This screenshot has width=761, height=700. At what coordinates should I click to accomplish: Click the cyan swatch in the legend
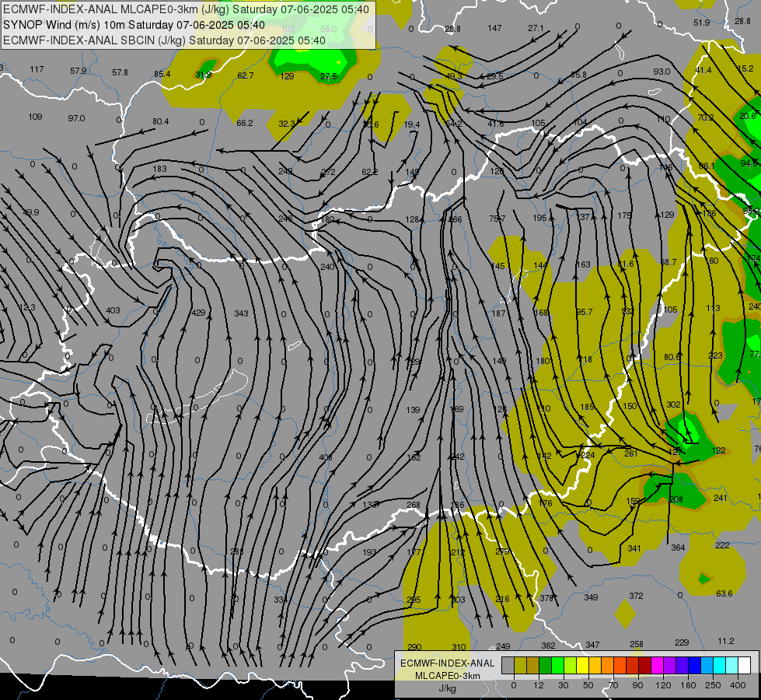tap(719, 665)
